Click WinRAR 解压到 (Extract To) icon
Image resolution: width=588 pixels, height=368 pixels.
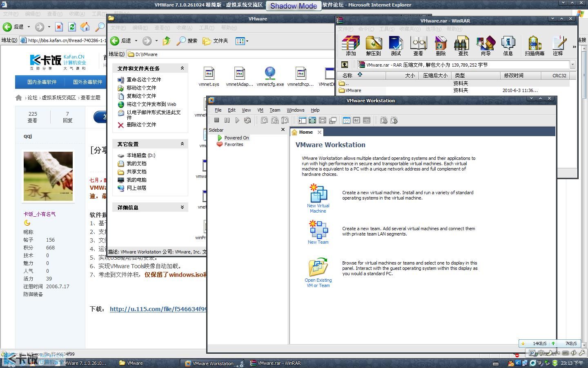pyautogui.click(x=373, y=45)
